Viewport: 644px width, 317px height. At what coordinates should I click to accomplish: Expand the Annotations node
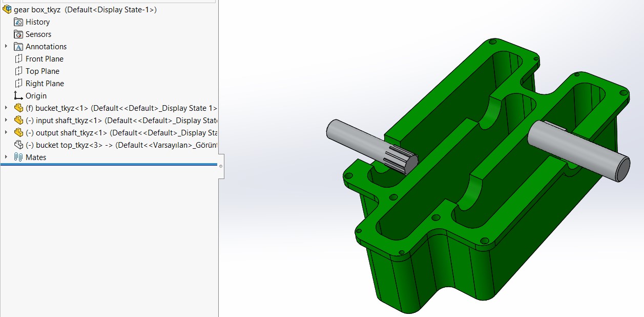click(x=6, y=46)
